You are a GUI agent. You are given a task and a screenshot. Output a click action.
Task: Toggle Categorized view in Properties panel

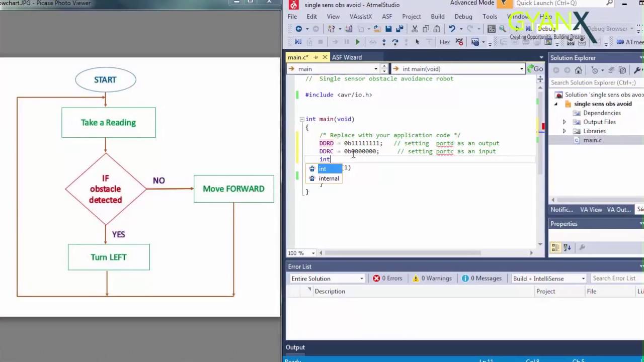[x=555, y=247]
